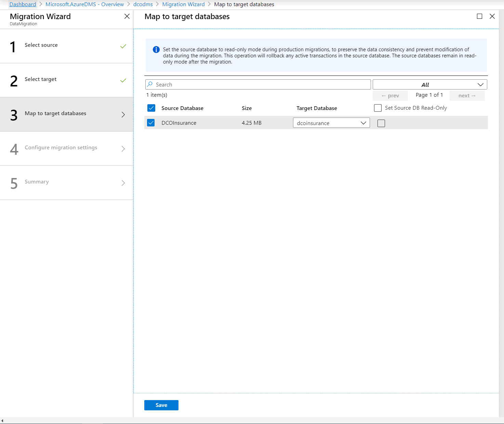Screen dimensions: 504x424
Task: Click the X closing the blade header
Action: 492,16
